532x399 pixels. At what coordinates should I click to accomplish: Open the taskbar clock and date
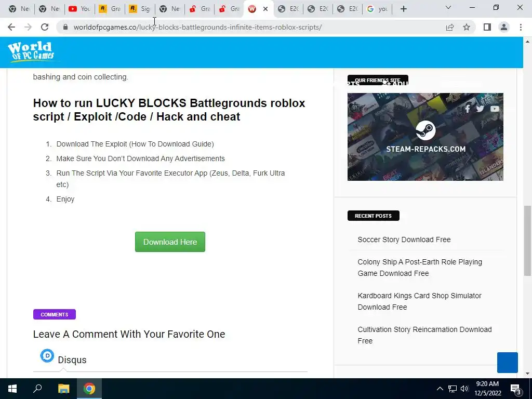point(487,389)
